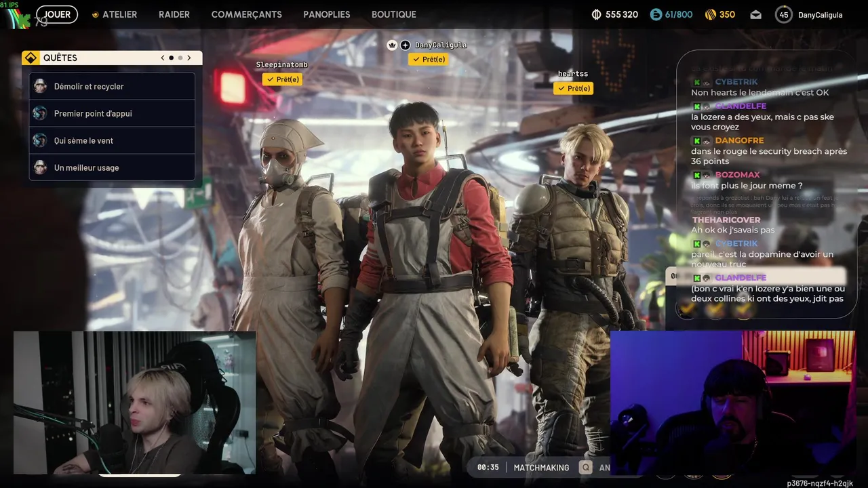Open the mail envelope icon
Image resolution: width=868 pixels, height=488 pixels.
755,14
